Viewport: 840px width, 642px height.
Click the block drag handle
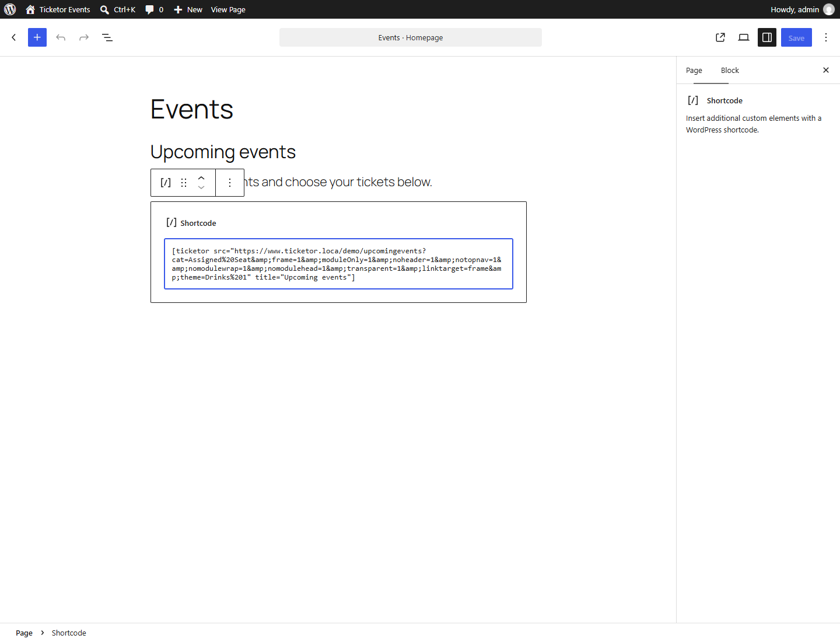(184, 183)
